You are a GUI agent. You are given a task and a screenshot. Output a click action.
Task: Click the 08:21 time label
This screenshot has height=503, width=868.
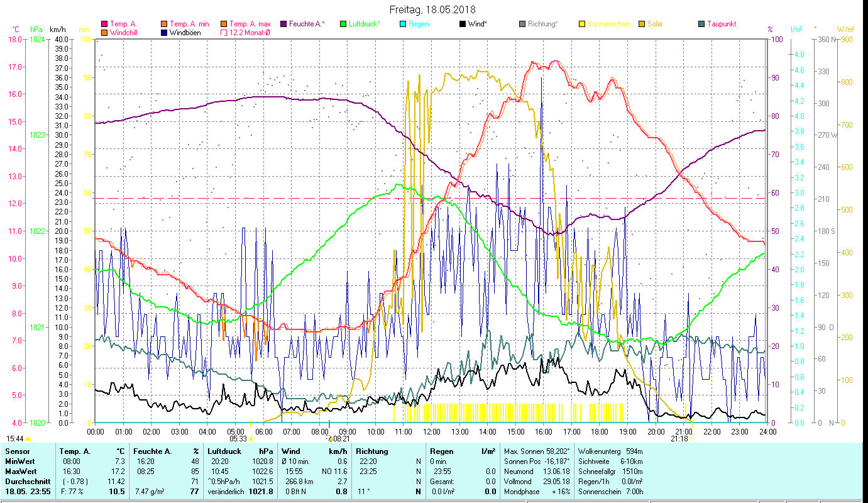pos(341,439)
